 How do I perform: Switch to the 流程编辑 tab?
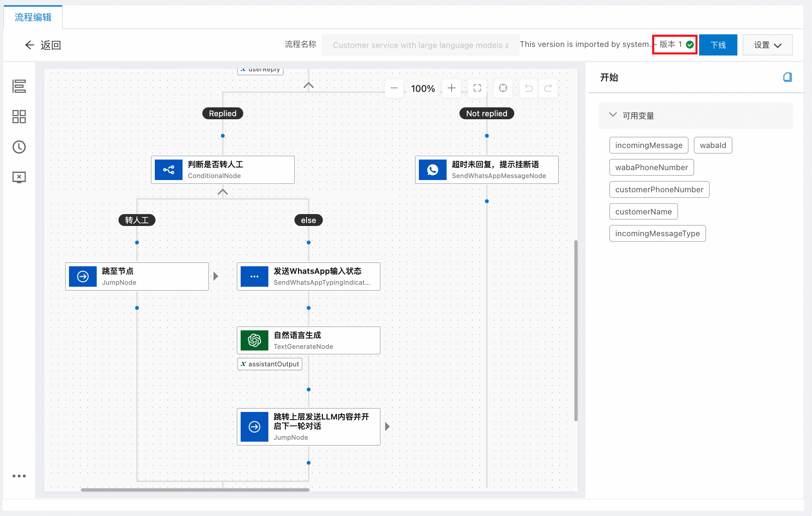coord(33,17)
